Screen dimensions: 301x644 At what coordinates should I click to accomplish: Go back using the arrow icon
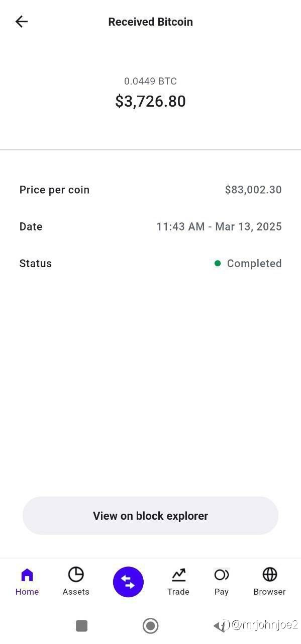pos(21,21)
